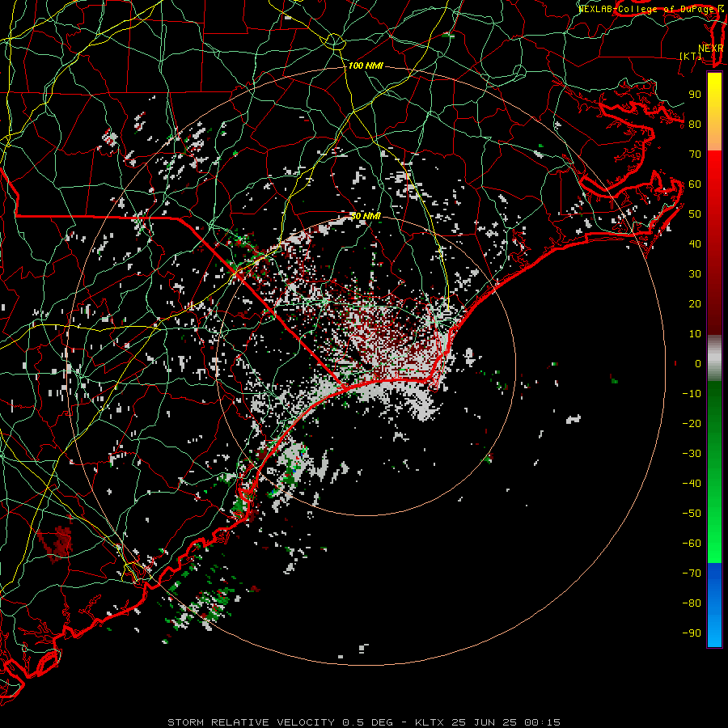
Task: Select the -50 value on velocity scale
Action: tap(692, 514)
